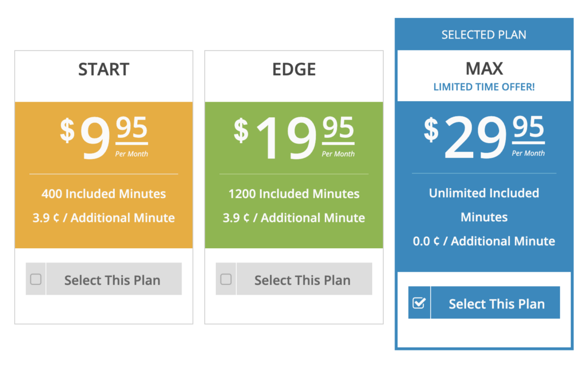Click the MAX plan heading
This screenshot has height=366, width=588.
[484, 68]
